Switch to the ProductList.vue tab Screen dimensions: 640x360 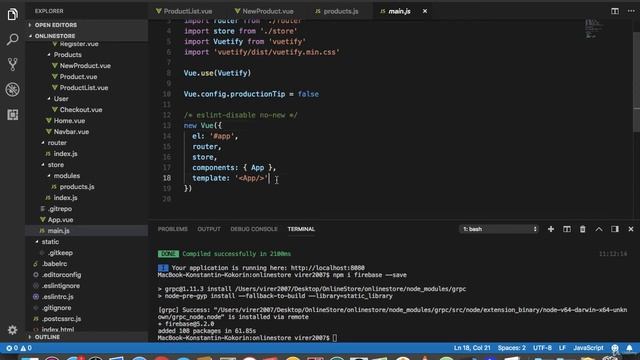pos(187,11)
